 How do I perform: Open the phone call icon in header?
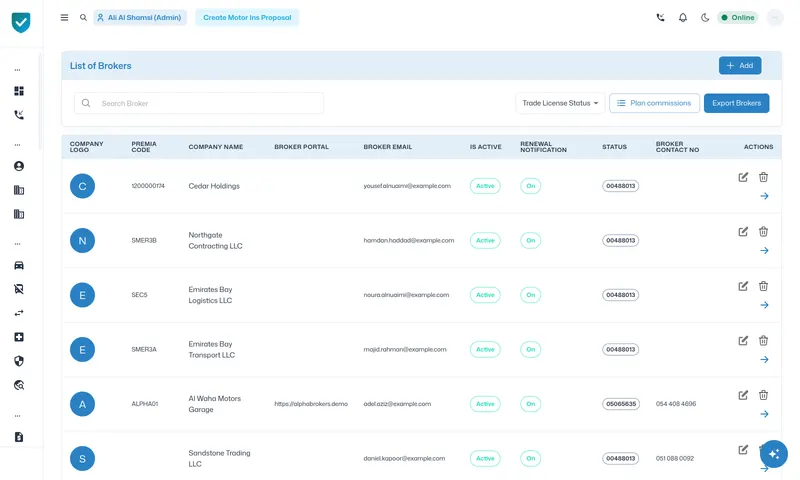point(660,17)
